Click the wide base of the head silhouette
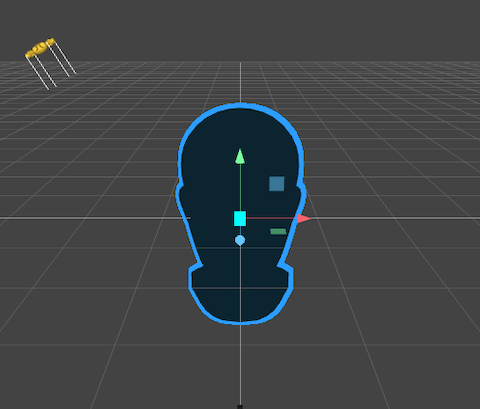 click(x=240, y=293)
